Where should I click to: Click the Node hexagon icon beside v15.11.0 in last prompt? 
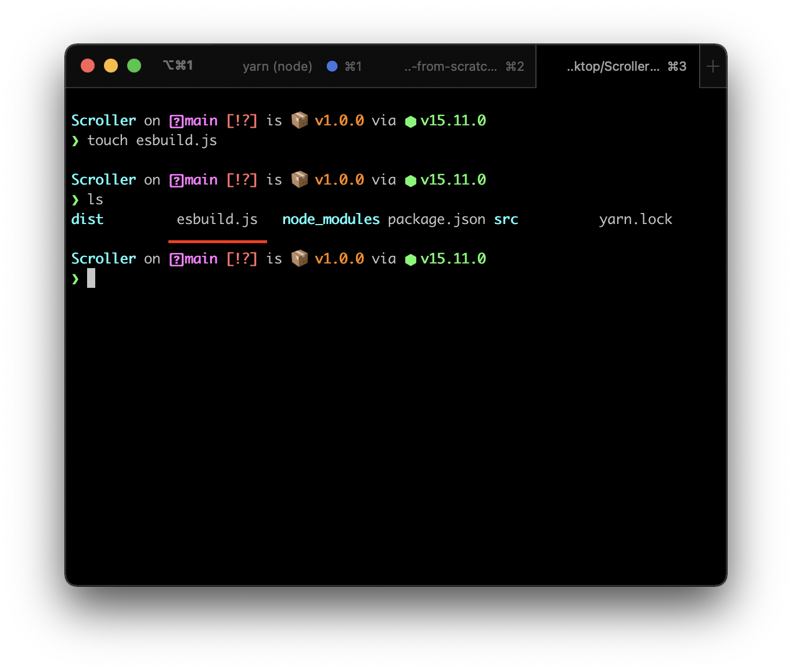(411, 259)
